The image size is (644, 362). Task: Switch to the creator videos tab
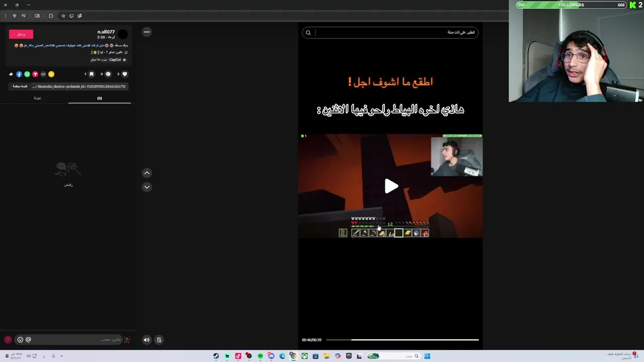tap(37, 98)
